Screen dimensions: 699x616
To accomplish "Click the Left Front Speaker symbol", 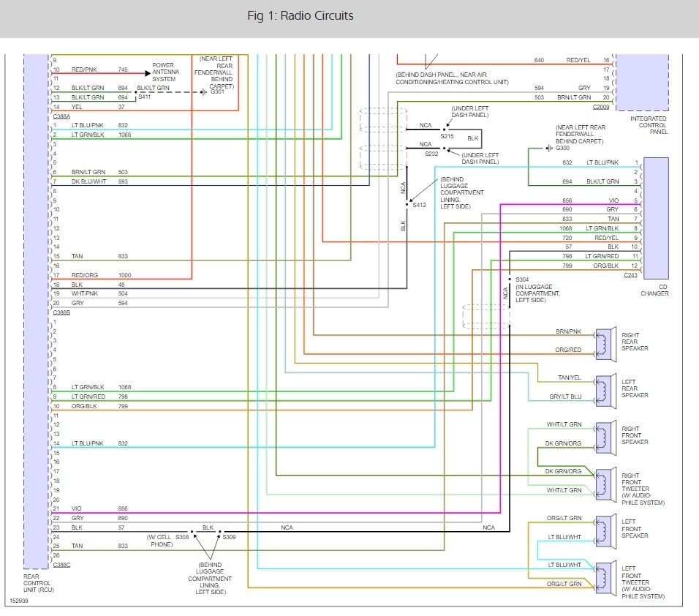I will tap(606, 531).
